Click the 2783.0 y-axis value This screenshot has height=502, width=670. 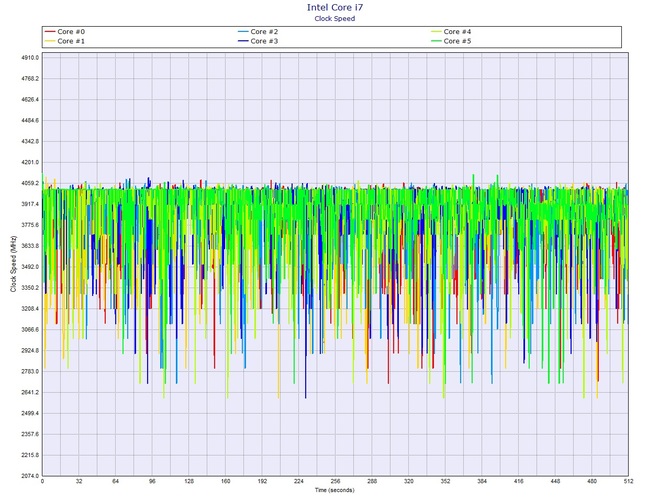(30, 372)
